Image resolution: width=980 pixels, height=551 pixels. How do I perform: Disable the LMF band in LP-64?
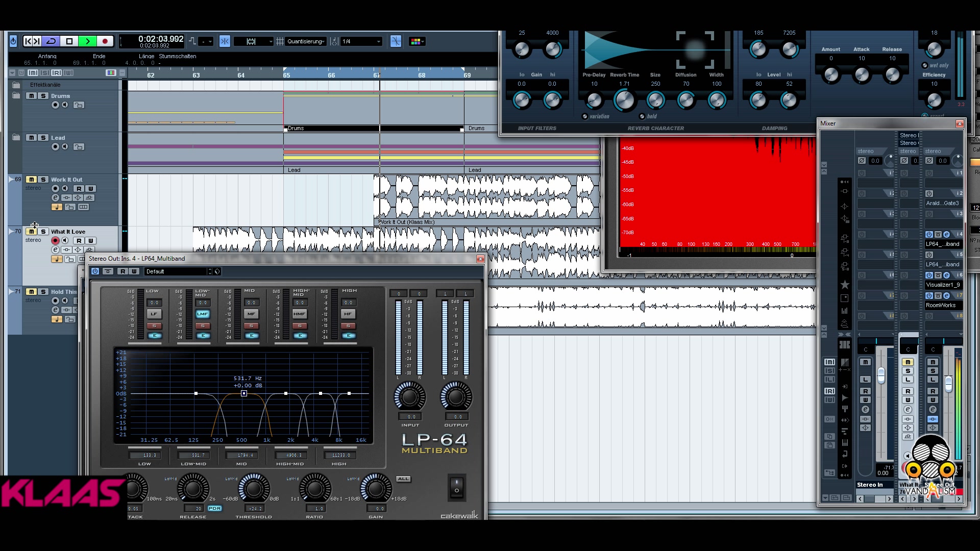203,314
